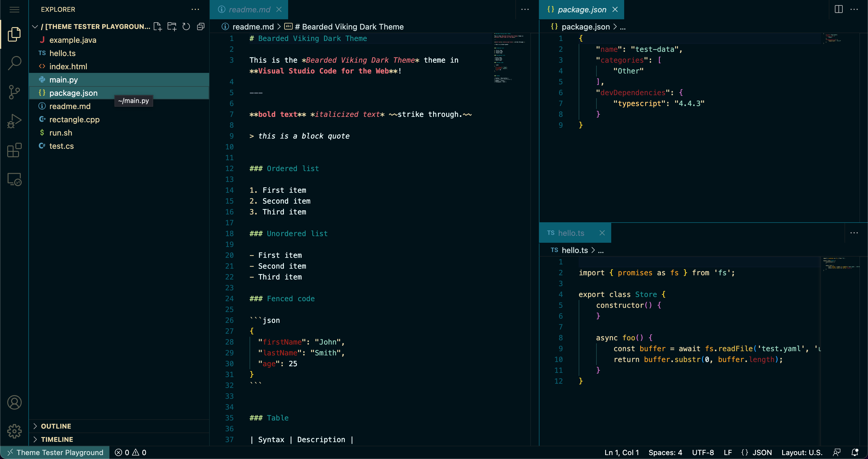Open the Source Control view
This screenshot has width=868, height=459.
14,92
